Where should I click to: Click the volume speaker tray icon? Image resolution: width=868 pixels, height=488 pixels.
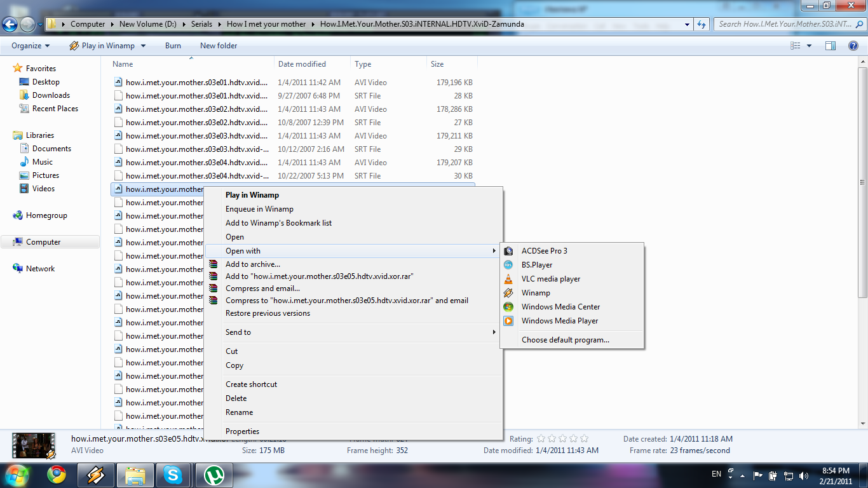pyautogui.click(x=804, y=475)
